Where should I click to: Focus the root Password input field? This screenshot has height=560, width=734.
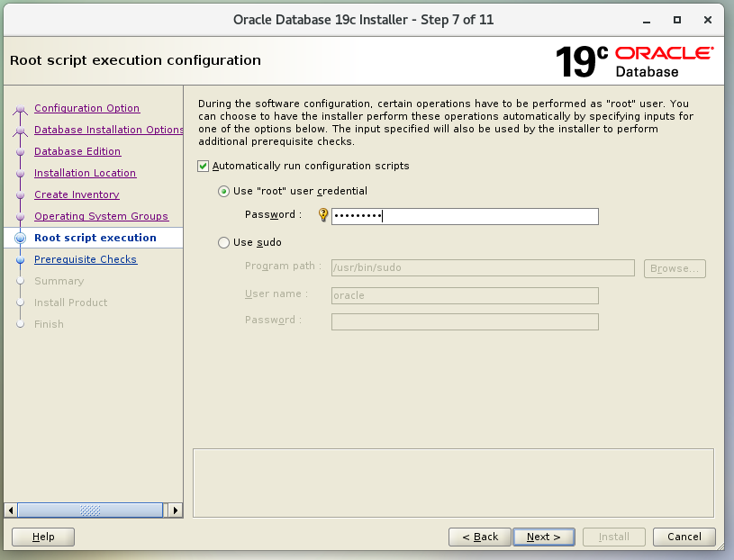pos(464,216)
